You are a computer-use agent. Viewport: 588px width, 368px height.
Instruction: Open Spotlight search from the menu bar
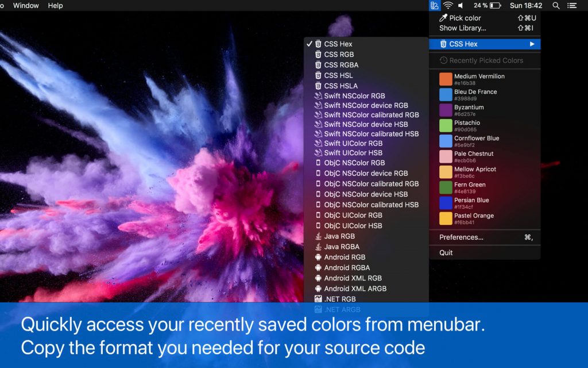(555, 5)
